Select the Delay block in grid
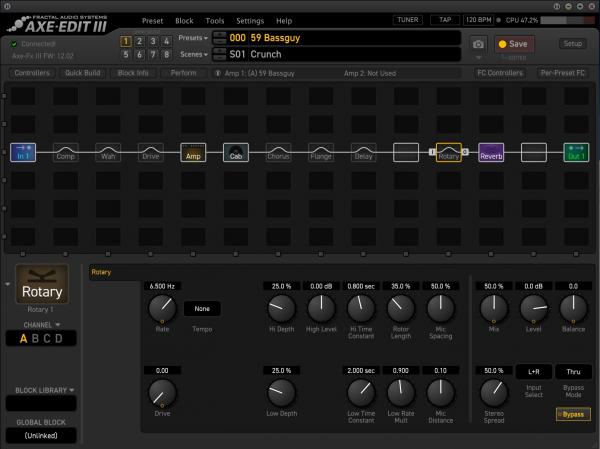 coord(363,152)
